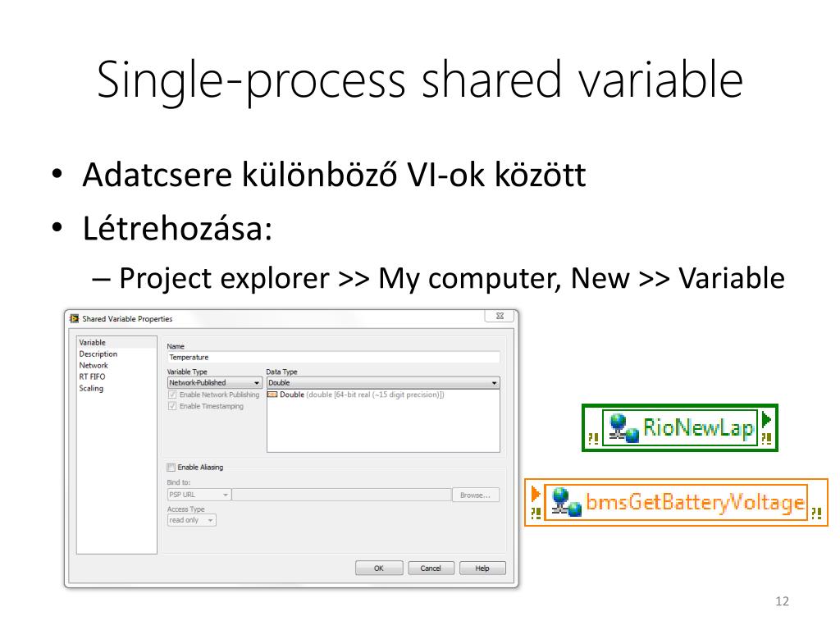
Task: Select the Network category in left list
Action: click(94, 365)
